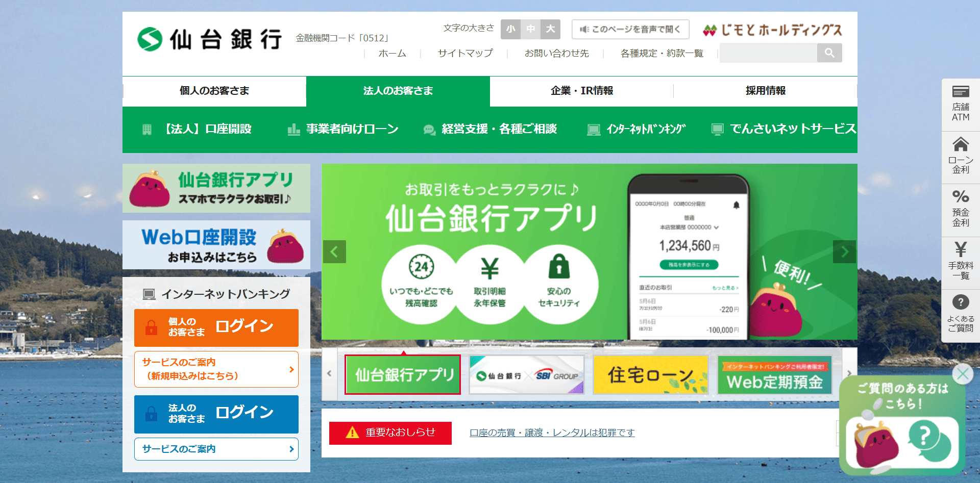Open でんさいネットサービス menu item

[783, 129]
